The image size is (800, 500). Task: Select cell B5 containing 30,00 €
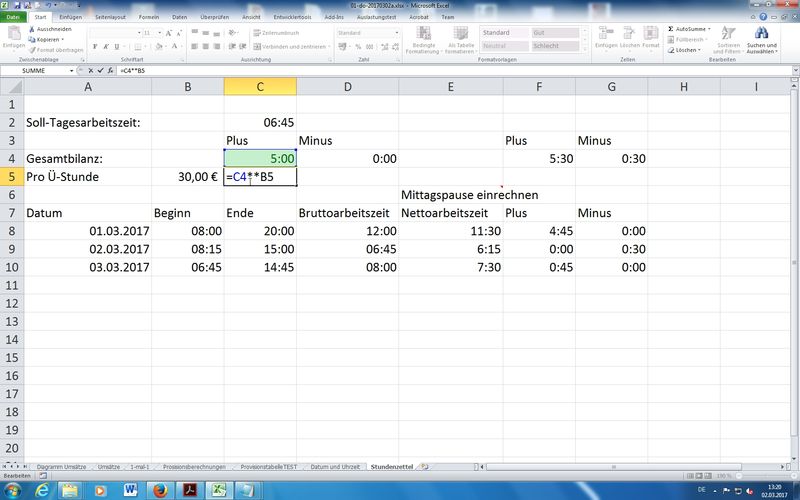tap(188, 177)
